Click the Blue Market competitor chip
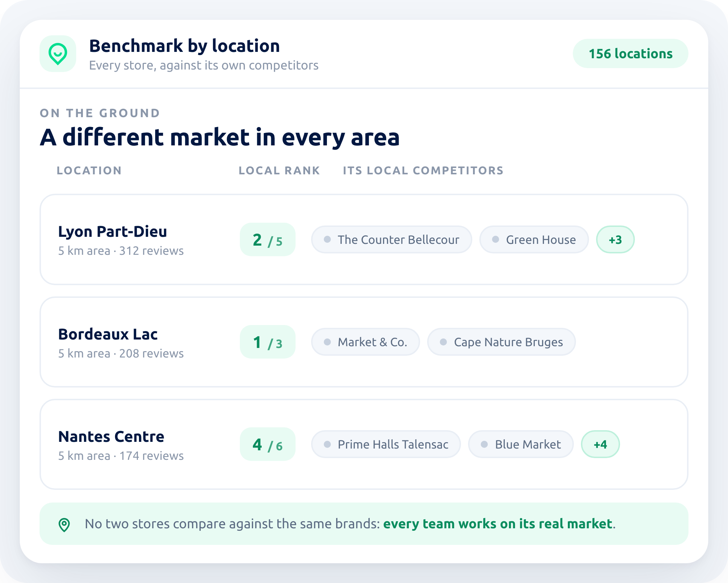Screen dimensions: 728x583 click(521, 444)
